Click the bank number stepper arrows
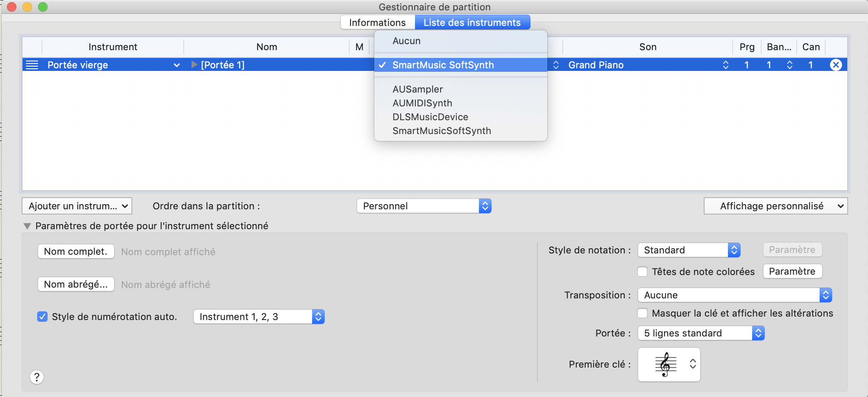Image resolution: width=868 pixels, height=397 pixels. pyautogui.click(x=789, y=65)
